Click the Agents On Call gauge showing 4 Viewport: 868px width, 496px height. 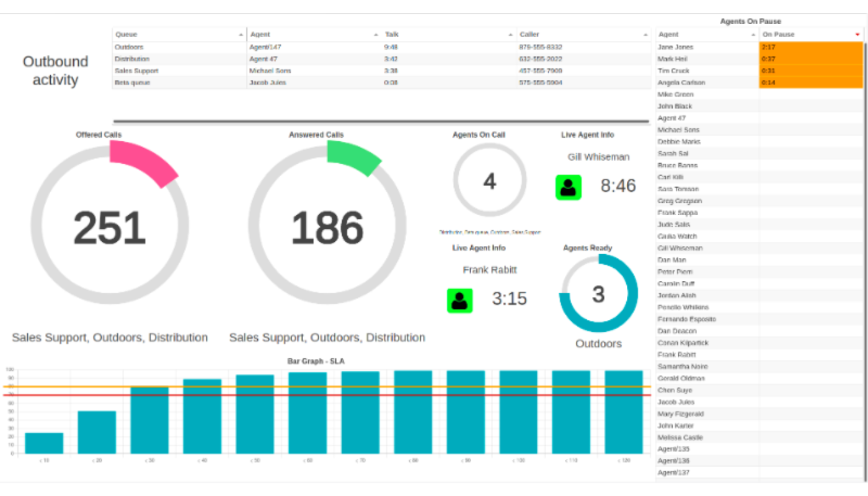[x=489, y=181]
